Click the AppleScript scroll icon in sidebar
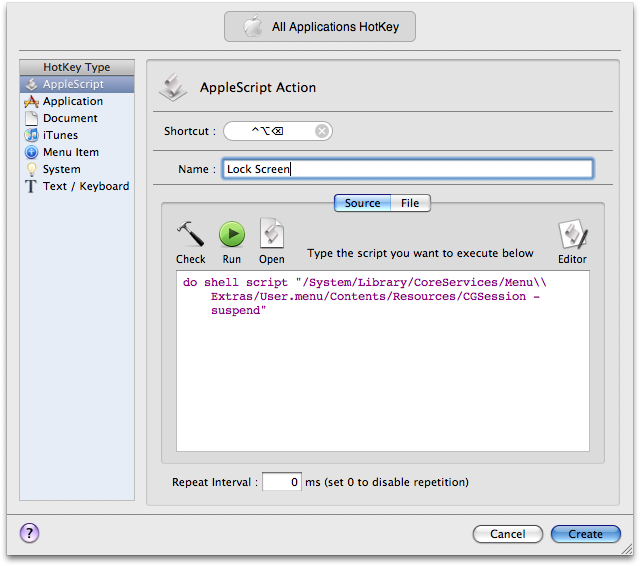 pyautogui.click(x=31, y=84)
